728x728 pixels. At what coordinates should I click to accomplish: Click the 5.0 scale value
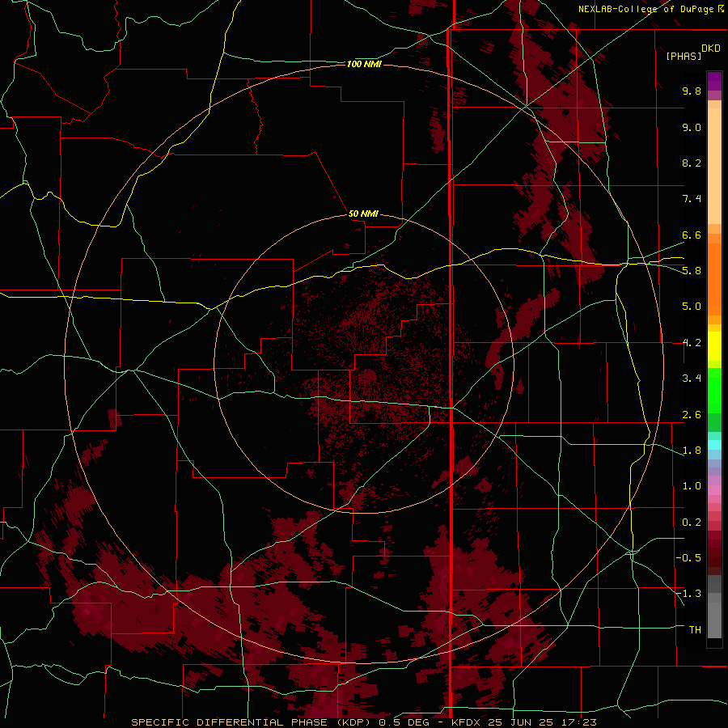point(692,307)
